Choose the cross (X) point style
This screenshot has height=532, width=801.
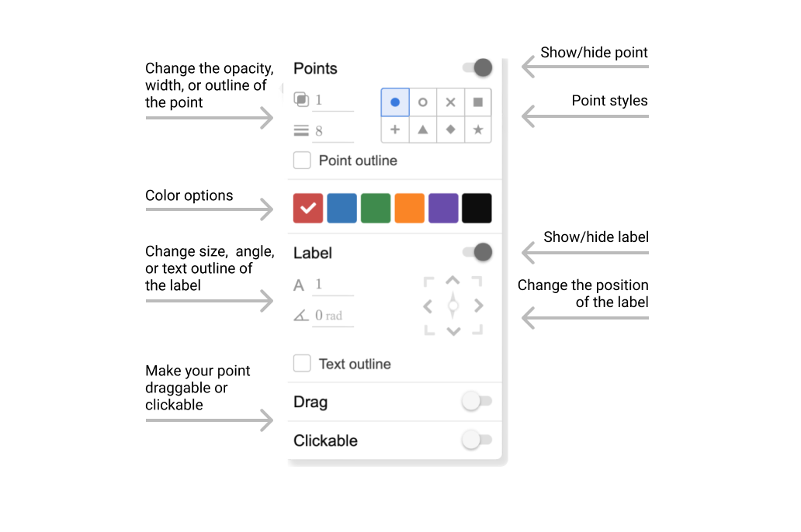click(x=450, y=102)
